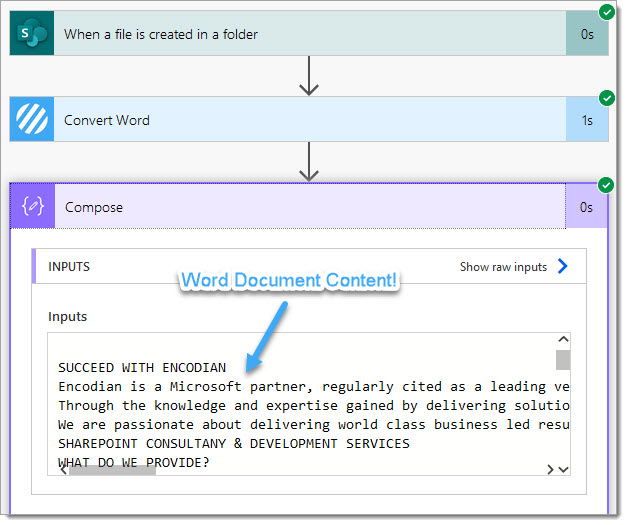Click 'SHAREPOINT CONSULTANY & DEVELOPMENT SERVICES' line
This screenshot has height=525, width=627.
pyautogui.click(x=234, y=443)
